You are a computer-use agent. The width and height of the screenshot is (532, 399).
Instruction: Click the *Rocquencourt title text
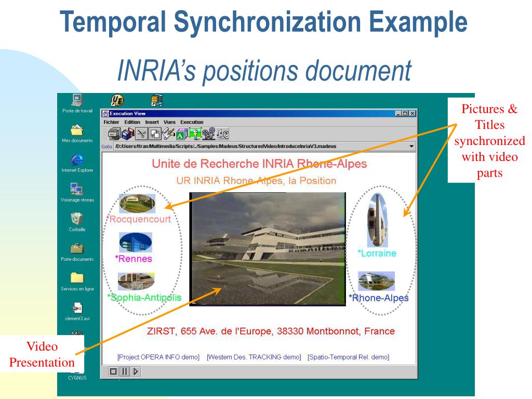(139, 219)
